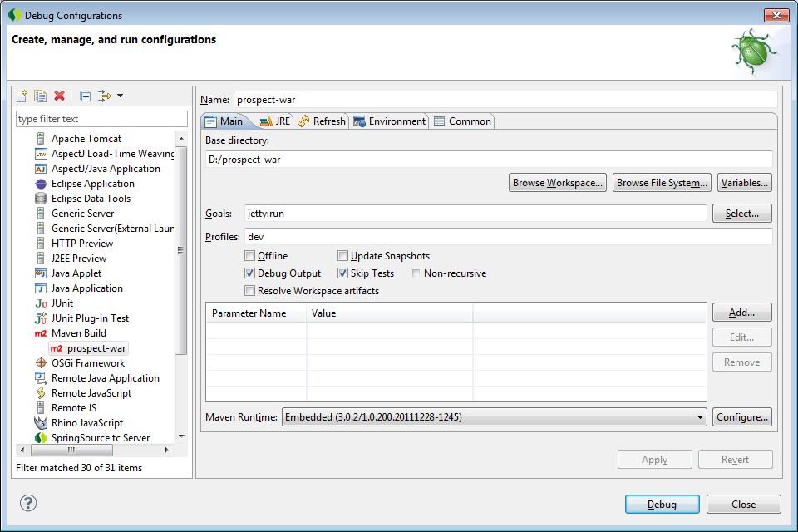Click the Browse File System button
The width and height of the screenshot is (798, 532).
pyautogui.click(x=662, y=183)
